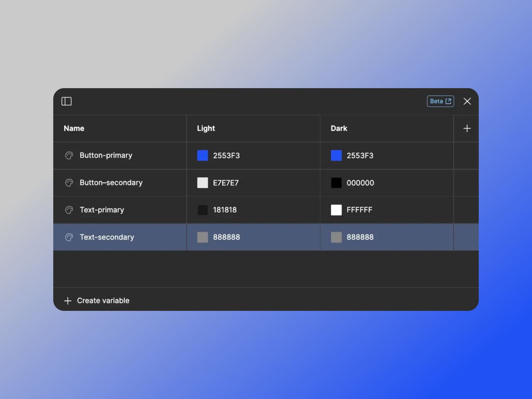This screenshot has width=532, height=399.
Task: Open the FFFFFF white swatch
Action: coord(336,210)
